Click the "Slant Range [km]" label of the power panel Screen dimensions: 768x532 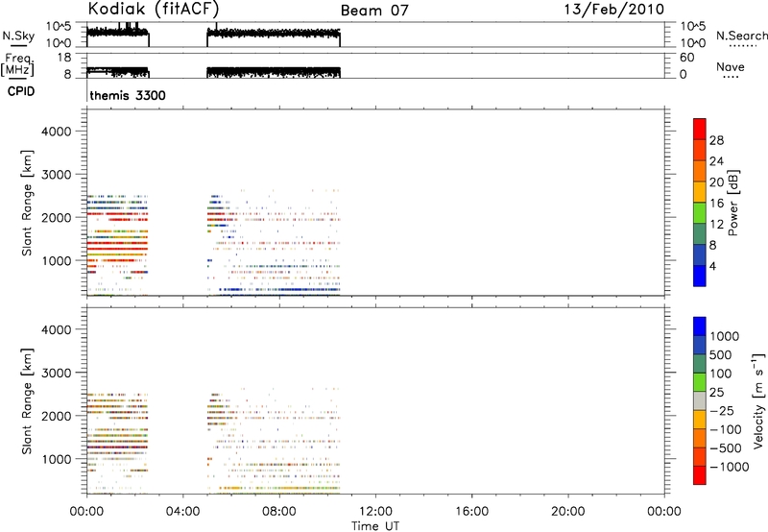click(27, 203)
